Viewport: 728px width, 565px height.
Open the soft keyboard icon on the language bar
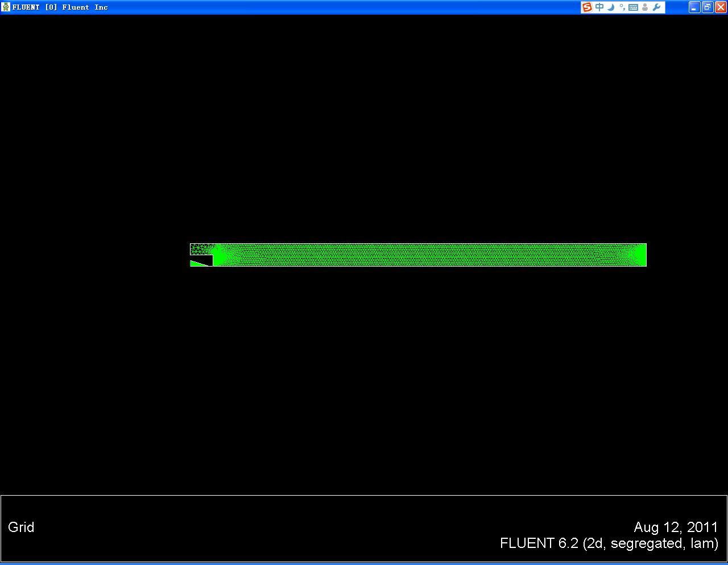coord(633,7)
